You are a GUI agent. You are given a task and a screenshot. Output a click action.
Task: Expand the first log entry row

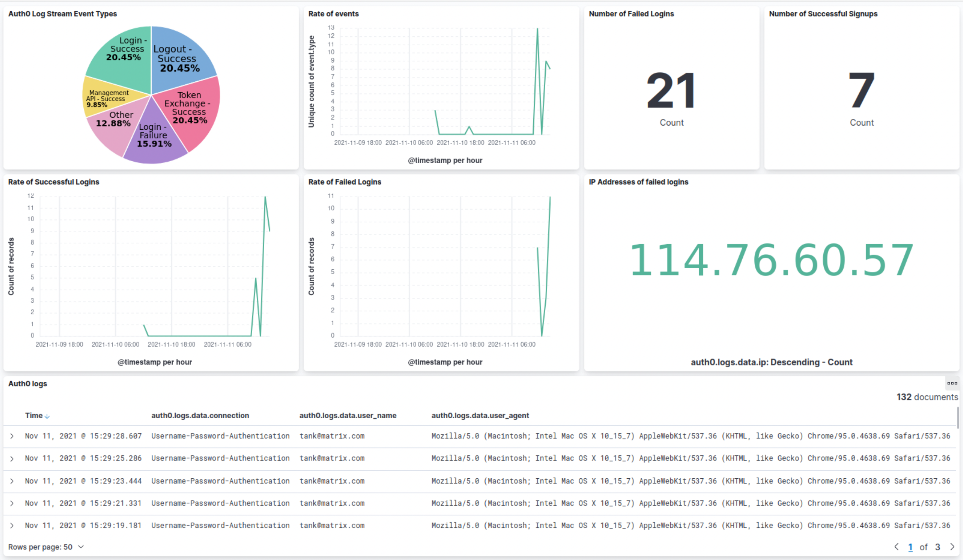[x=11, y=436]
